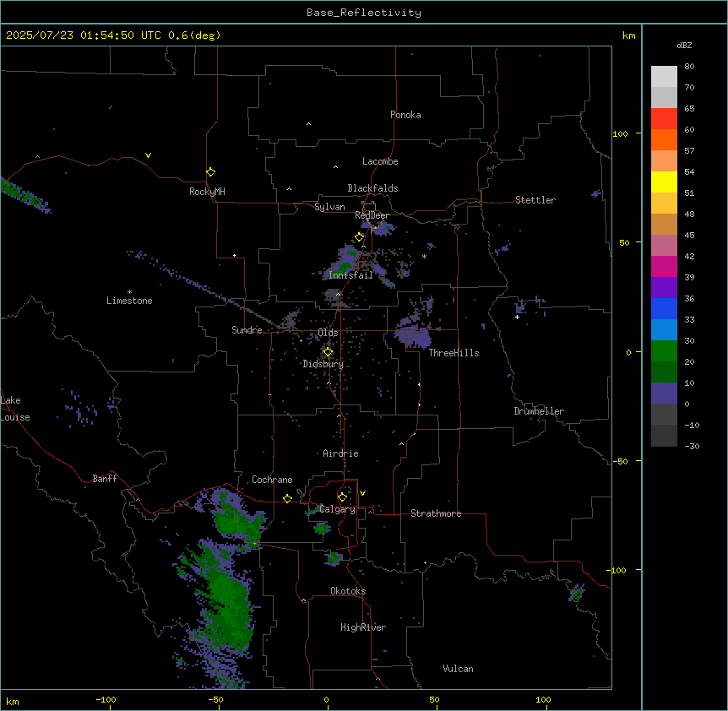Click the red 60-65 dBZ legend swatch

tap(664, 119)
